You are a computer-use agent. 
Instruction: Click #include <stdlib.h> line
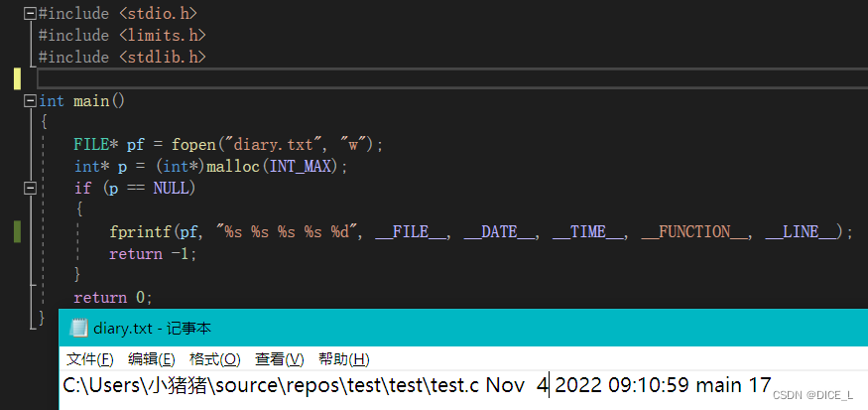122,57
